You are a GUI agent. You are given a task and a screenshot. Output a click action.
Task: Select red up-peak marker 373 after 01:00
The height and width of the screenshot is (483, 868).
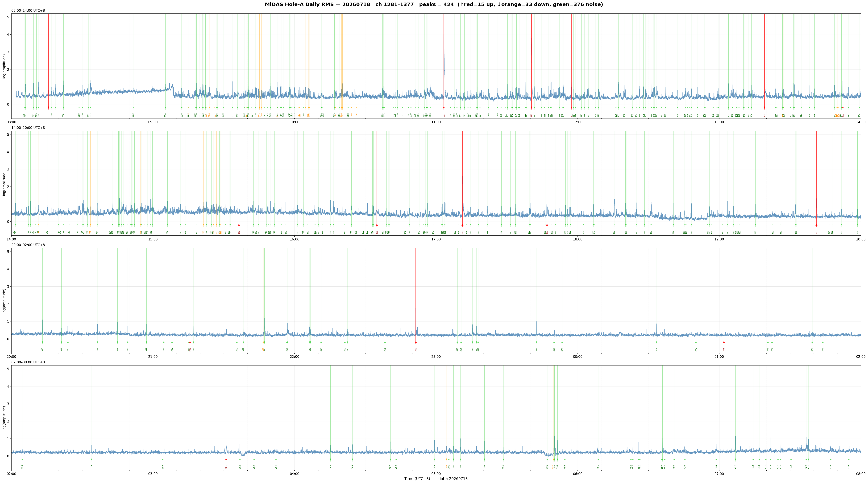[x=724, y=342]
